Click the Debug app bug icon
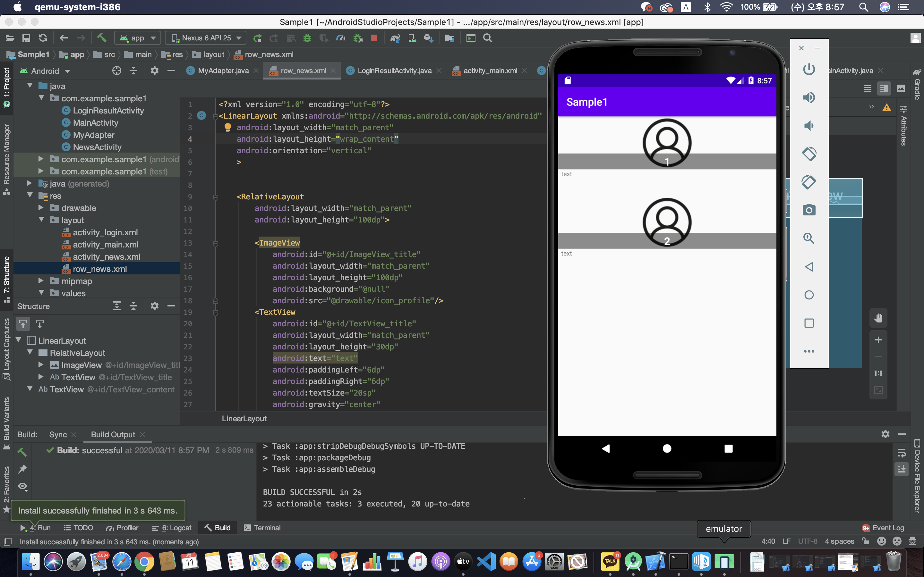Image resolution: width=924 pixels, height=577 pixels. pos(307,38)
